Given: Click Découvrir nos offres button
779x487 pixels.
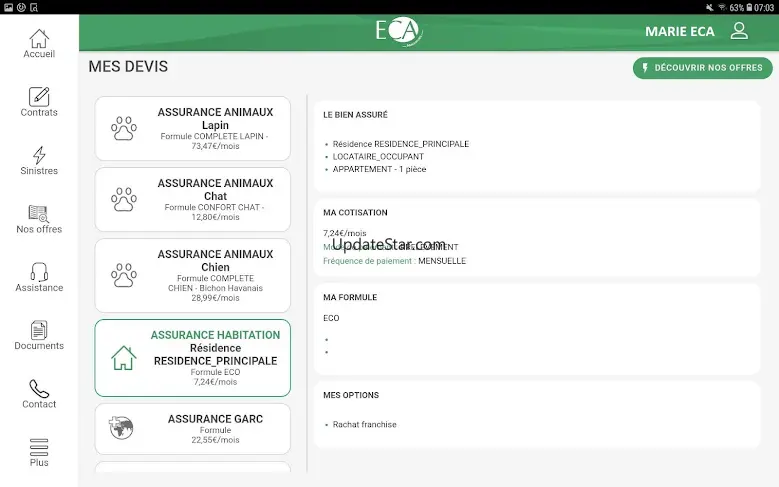Looking at the screenshot, I should point(702,68).
